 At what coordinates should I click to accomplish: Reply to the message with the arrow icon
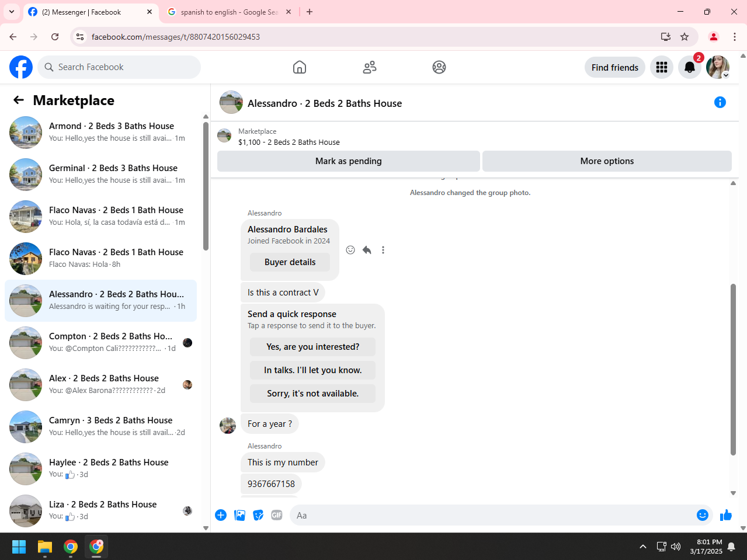367,250
